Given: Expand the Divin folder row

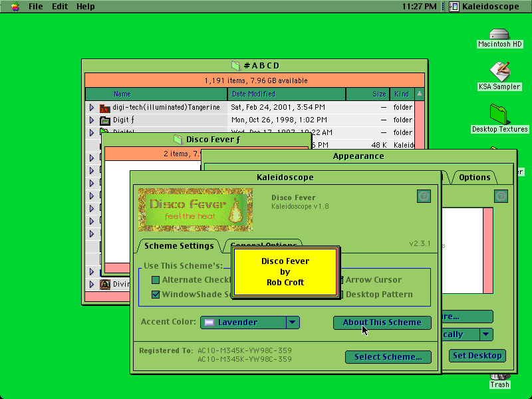Looking at the screenshot, I should click(92, 284).
